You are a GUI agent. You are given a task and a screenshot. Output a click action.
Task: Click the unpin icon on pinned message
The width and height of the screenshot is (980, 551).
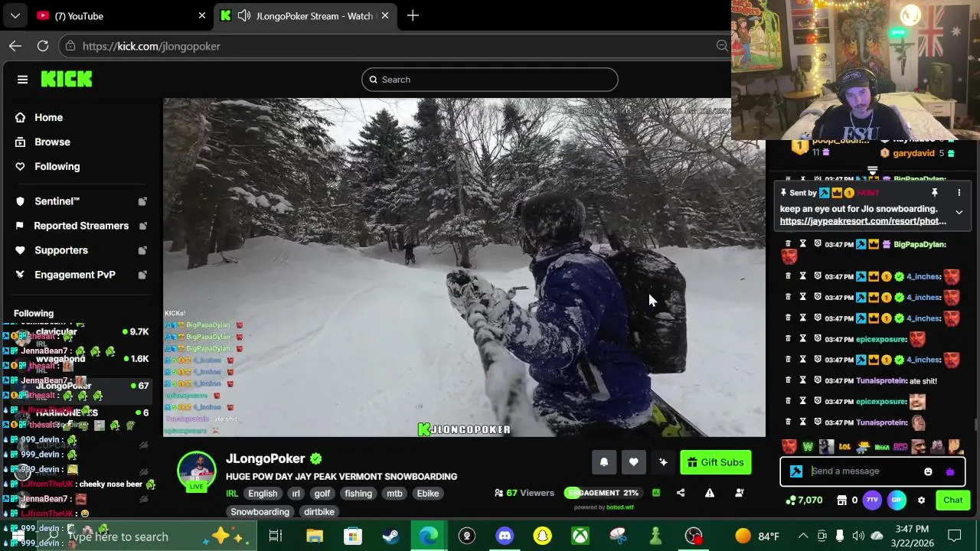[x=934, y=193]
